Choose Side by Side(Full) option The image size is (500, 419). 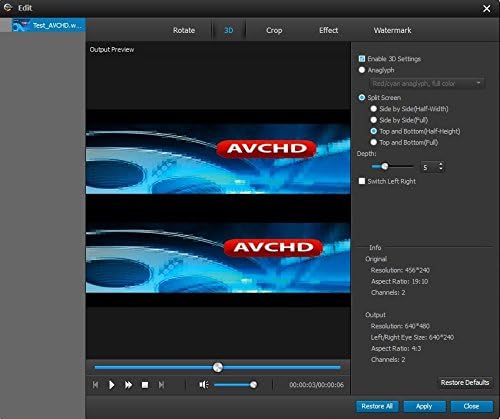click(374, 120)
